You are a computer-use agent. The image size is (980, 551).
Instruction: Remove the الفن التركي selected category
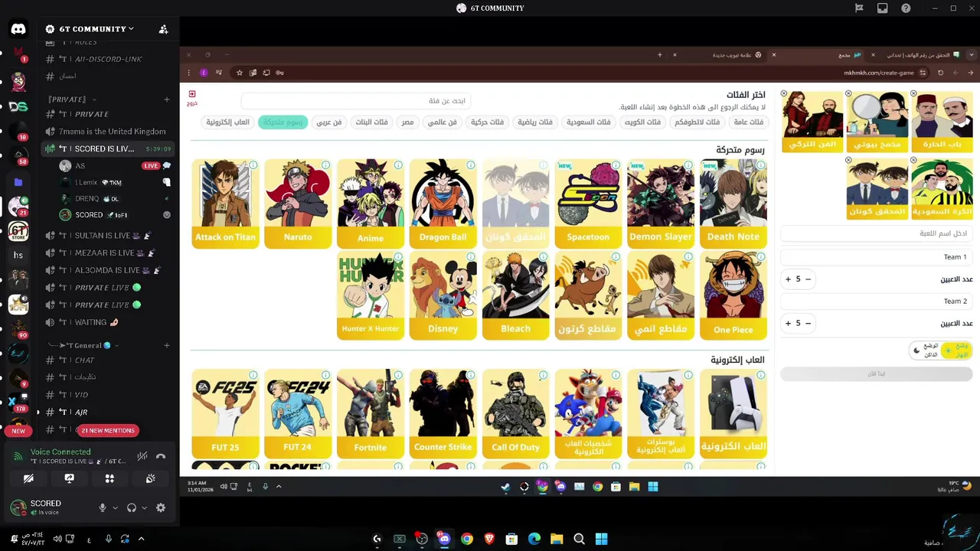pyautogui.click(x=784, y=93)
